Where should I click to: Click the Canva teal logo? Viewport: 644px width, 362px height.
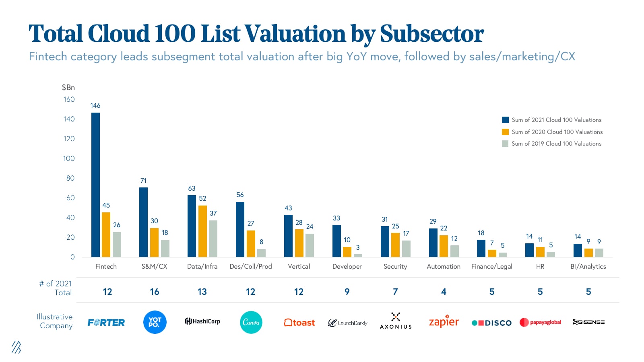click(251, 322)
